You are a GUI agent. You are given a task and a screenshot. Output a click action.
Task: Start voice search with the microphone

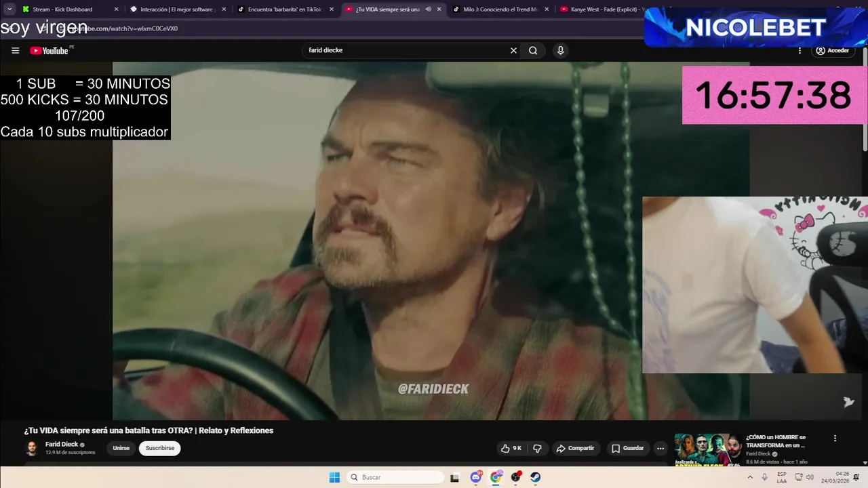point(560,50)
